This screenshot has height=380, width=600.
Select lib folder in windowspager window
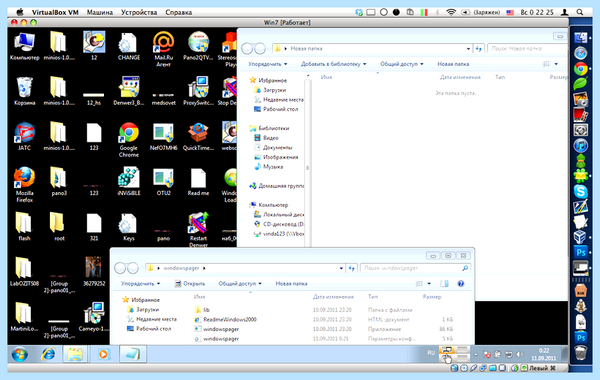coord(203,310)
